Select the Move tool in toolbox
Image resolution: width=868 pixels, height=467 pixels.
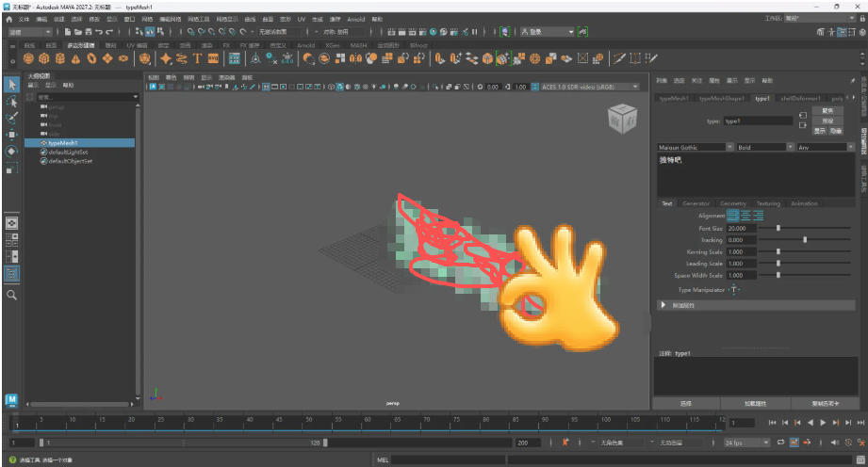tap(11, 135)
